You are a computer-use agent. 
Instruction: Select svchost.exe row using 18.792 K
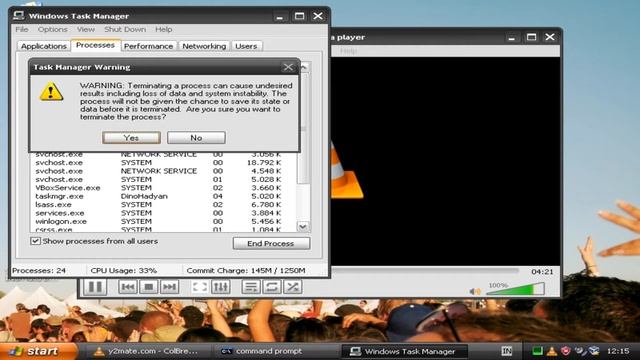[163, 162]
